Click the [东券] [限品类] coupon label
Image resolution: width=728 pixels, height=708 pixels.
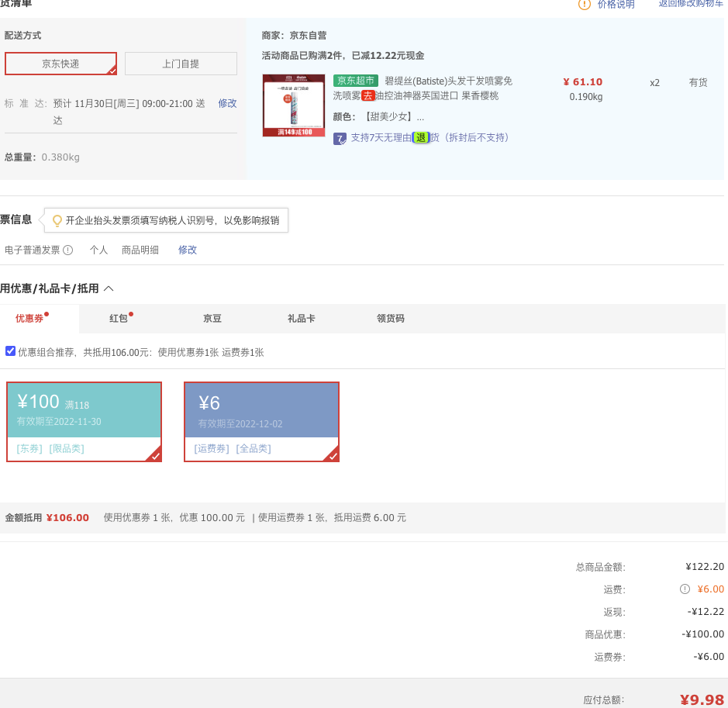click(x=50, y=449)
